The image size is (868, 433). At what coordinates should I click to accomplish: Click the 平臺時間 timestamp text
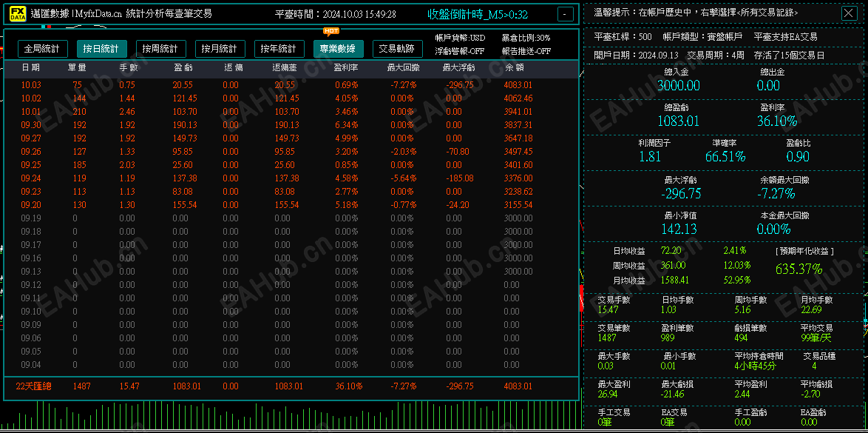click(336, 14)
